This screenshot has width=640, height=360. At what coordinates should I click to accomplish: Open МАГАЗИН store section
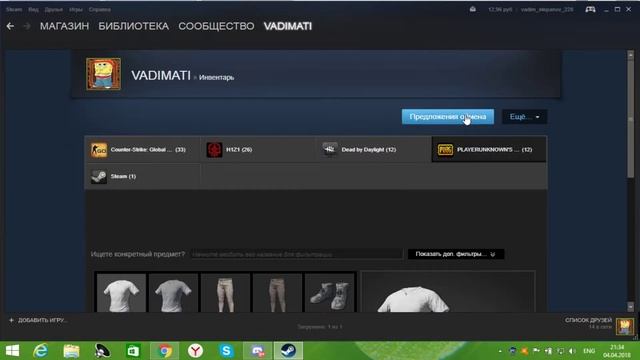click(x=64, y=26)
